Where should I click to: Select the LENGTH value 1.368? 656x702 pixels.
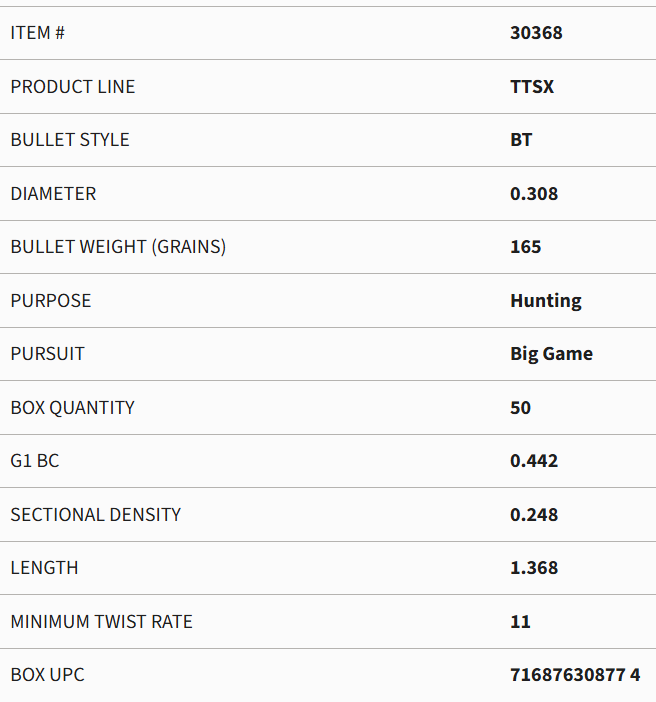[534, 568]
